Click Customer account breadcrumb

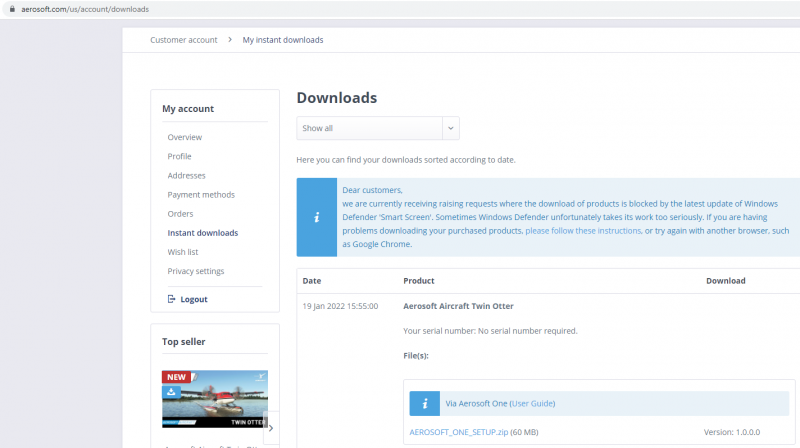(x=184, y=40)
